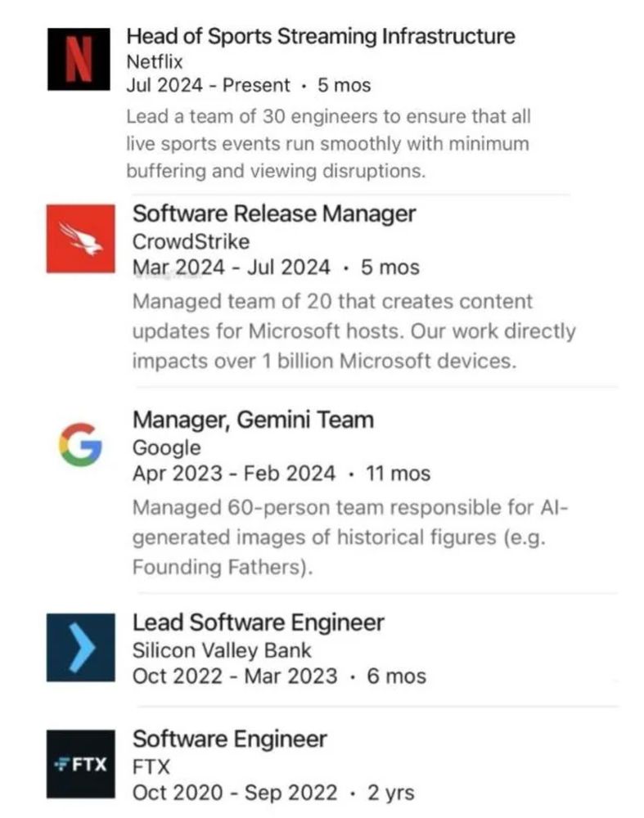
Task: Click the Netflix role description about 30 engineers
Action: tap(328, 143)
